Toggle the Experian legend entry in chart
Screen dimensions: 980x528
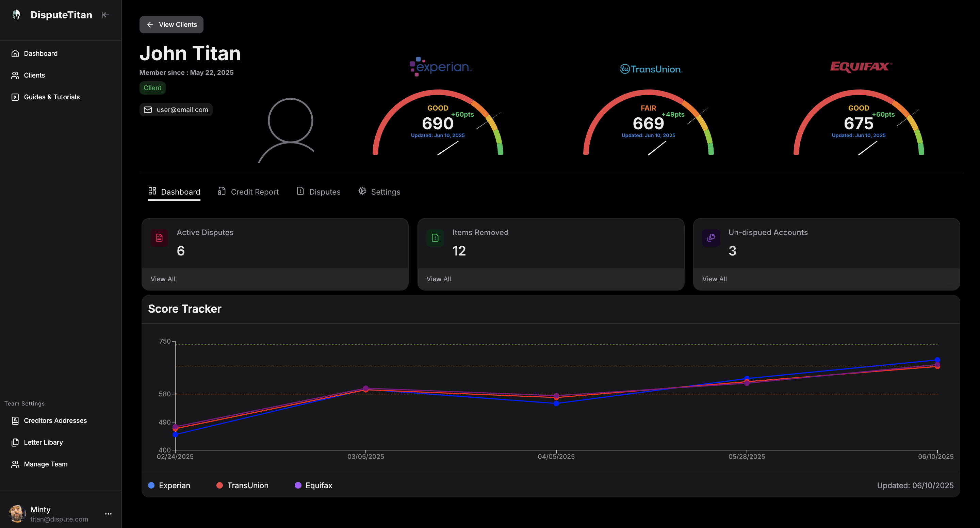pyautogui.click(x=169, y=486)
